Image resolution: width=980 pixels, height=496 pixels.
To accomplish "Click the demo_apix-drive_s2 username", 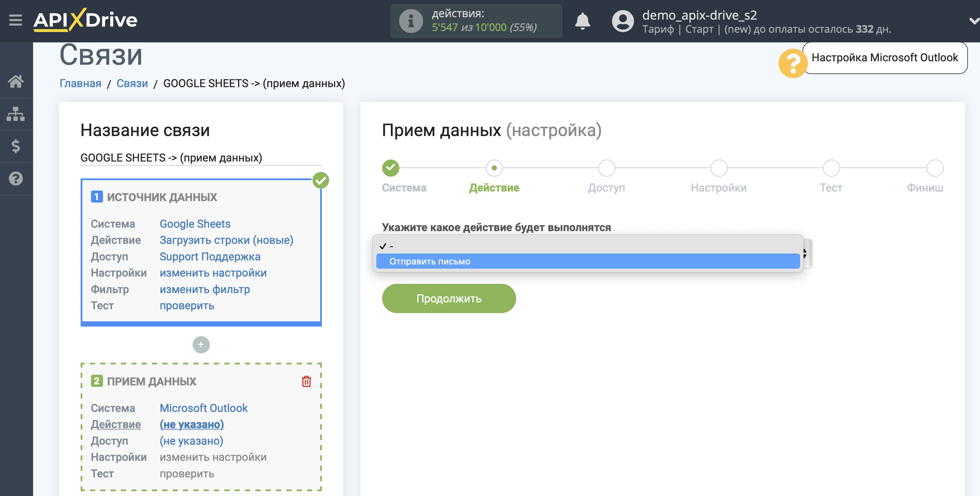I will pos(699,15).
